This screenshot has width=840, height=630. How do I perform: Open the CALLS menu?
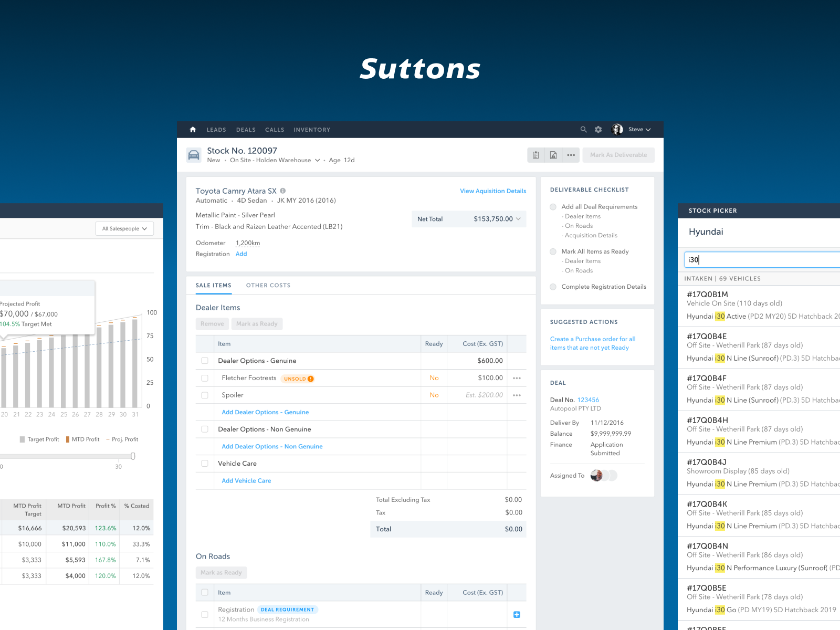[x=275, y=130]
